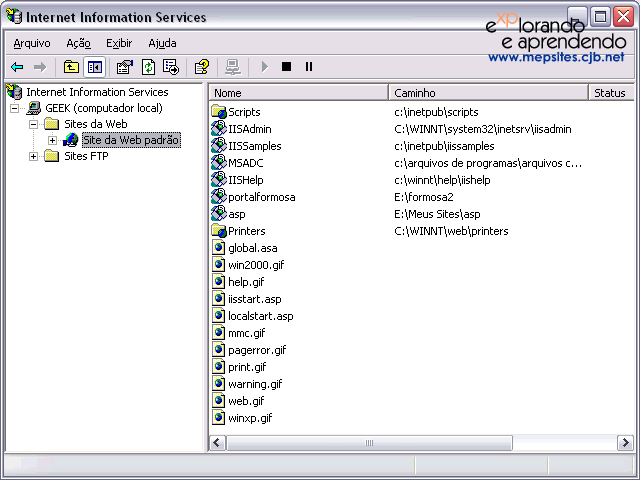Collapse the Sites da Web folder node
Viewport: 640px width, 480px height.
(x=33, y=124)
